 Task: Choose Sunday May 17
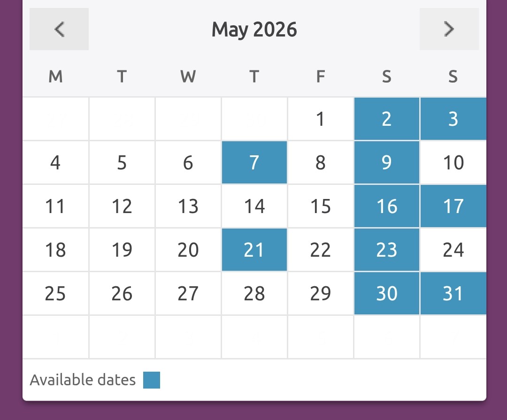pyautogui.click(x=453, y=206)
